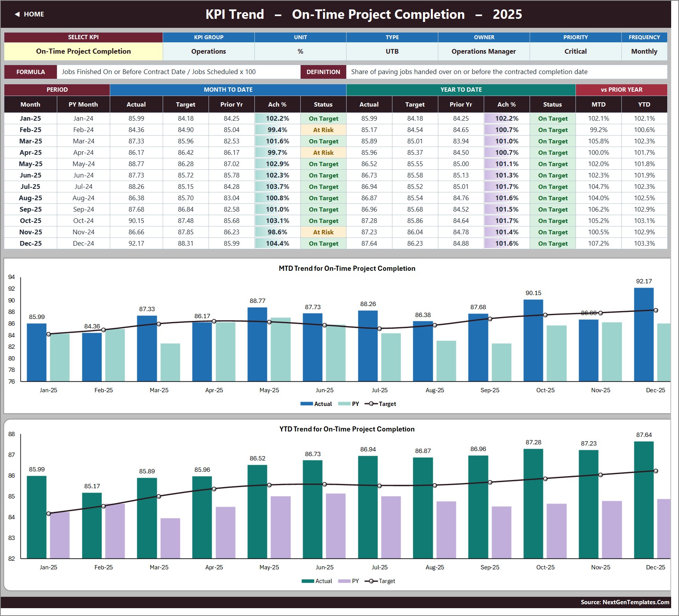679x616 pixels.
Task: Click the Dec-25 actual bar in MTD chart
Action: [x=644, y=334]
